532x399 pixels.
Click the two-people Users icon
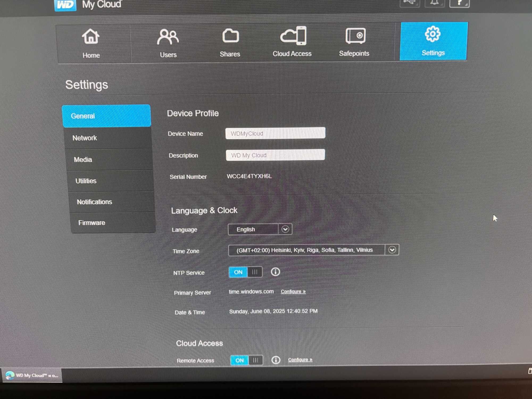point(168,37)
